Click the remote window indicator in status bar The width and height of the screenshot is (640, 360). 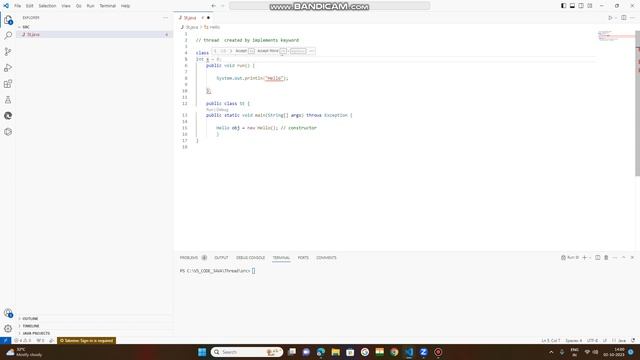tap(5, 340)
